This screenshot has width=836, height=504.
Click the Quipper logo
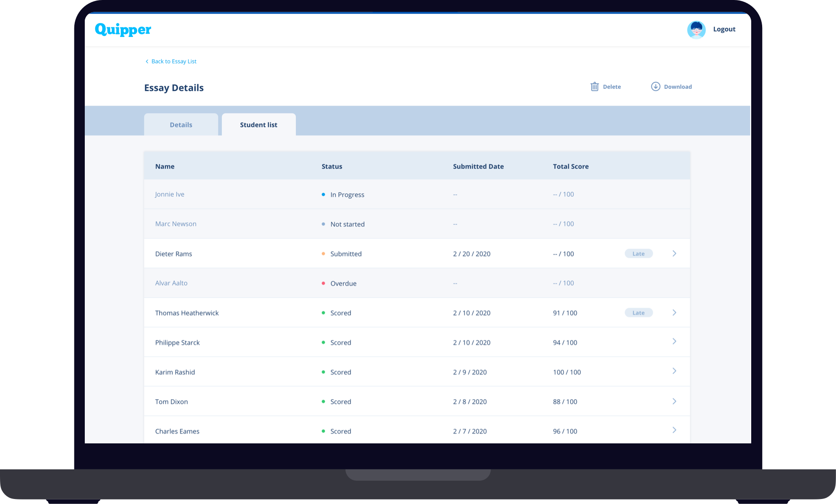123,30
